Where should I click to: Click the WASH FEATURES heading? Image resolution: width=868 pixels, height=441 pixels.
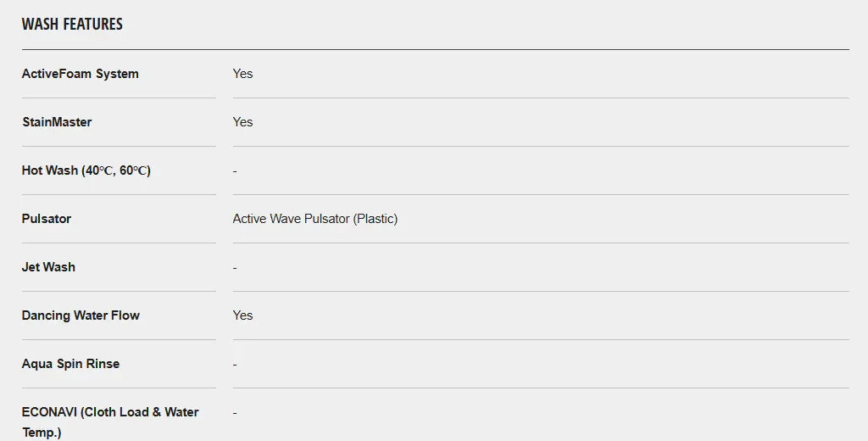(72, 24)
